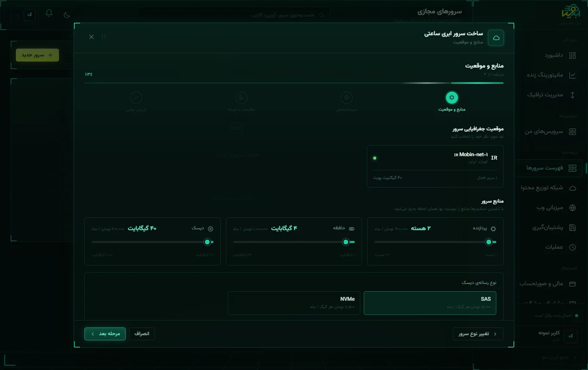Click the operations clock icon in sidebar
This screenshot has height=370, width=588.
pyautogui.click(x=572, y=247)
